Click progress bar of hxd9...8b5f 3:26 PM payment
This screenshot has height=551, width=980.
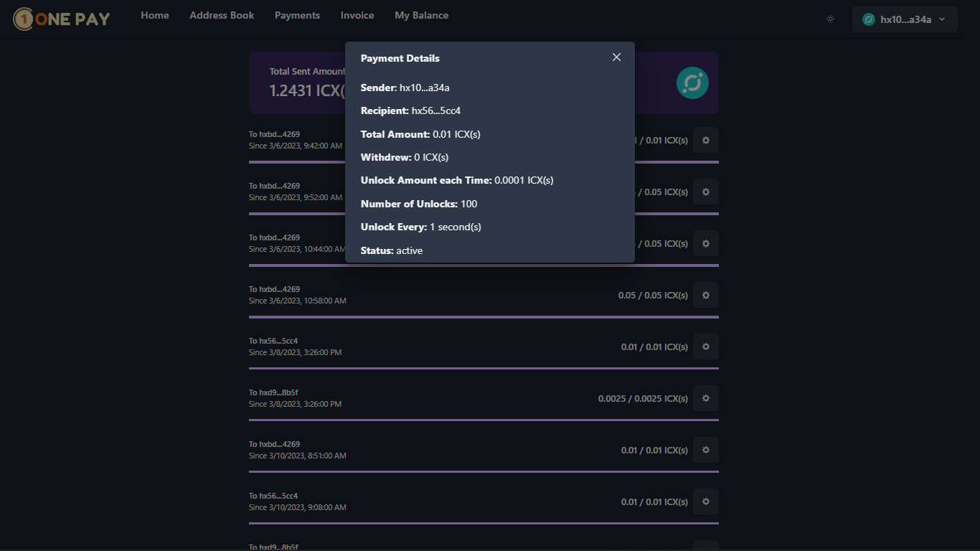tap(484, 420)
